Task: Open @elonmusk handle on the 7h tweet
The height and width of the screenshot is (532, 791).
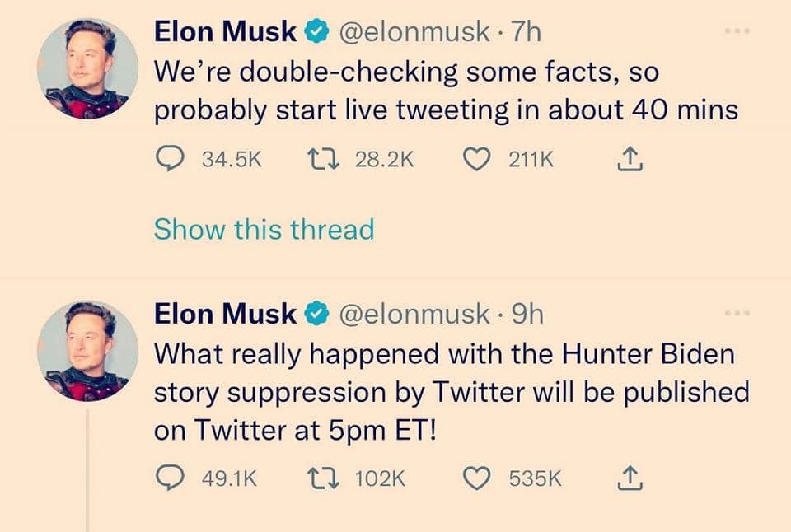Action: pyautogui.click(x=414, y=32)
